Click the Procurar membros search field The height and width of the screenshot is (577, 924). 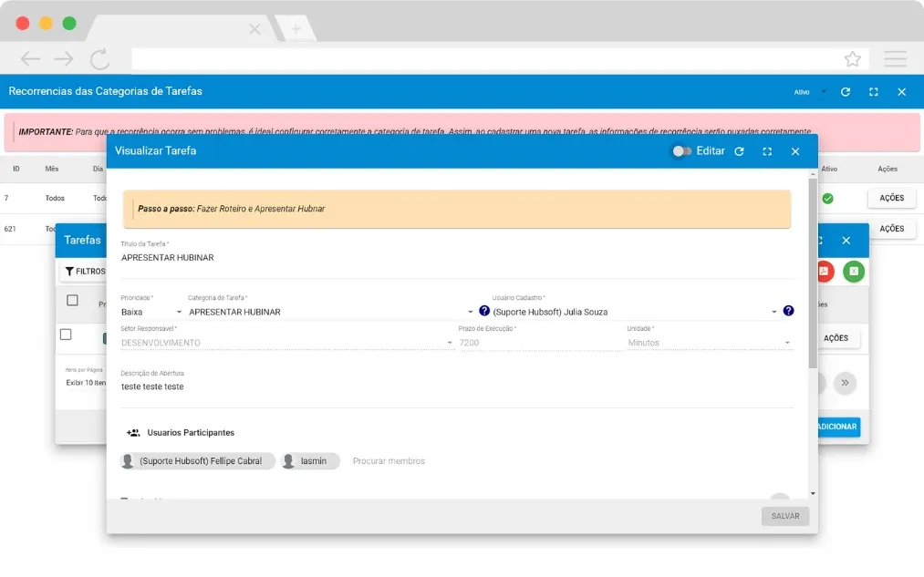[x=389, y=461]
